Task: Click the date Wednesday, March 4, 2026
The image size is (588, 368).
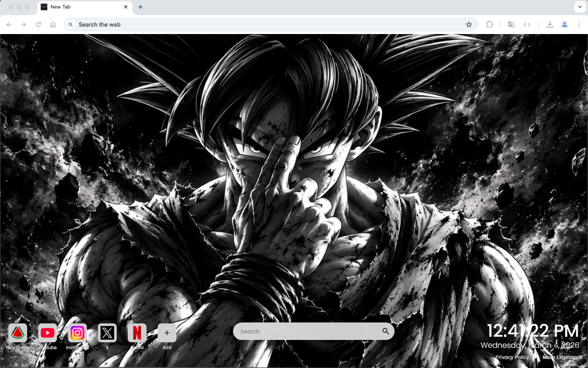Action: point(530,345)
